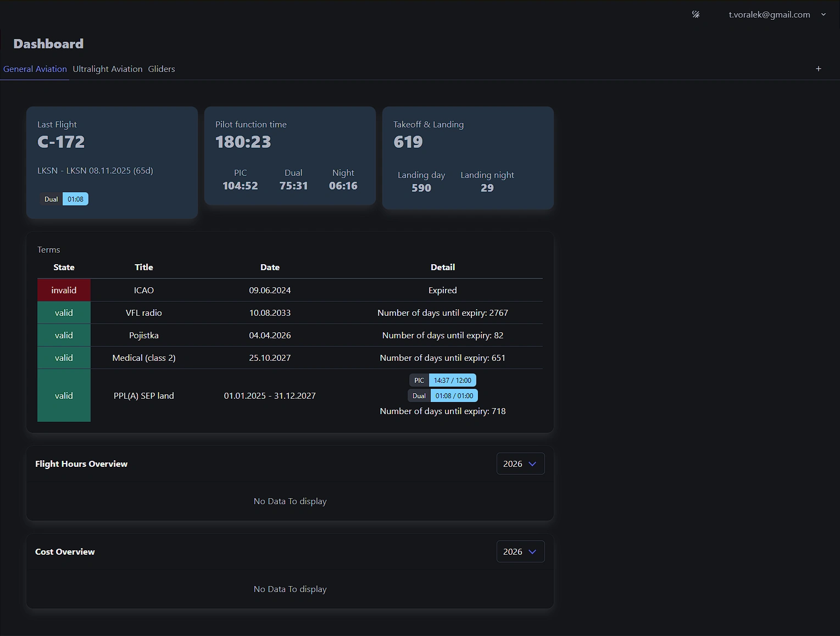Click the PIC badge in PPL(A) SEP land row
Image resolution: width=840 pixels, height=636 pixels.
click(x=419, y=380)
